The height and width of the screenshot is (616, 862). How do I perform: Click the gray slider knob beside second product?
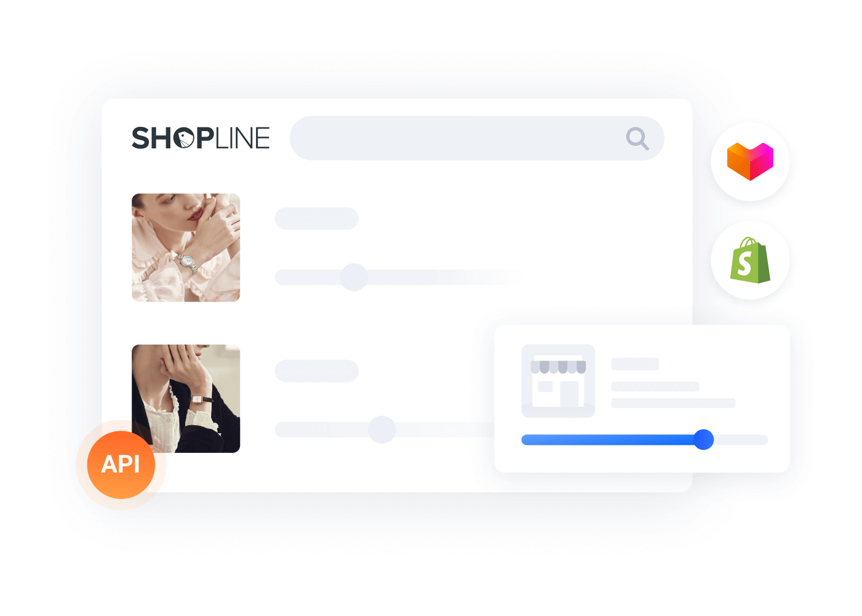point(382,430)
